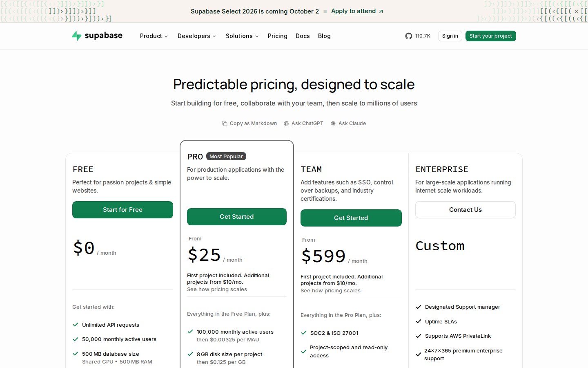
Task: Click the 110.7K GitHub star count
Action: click(423, 36)
